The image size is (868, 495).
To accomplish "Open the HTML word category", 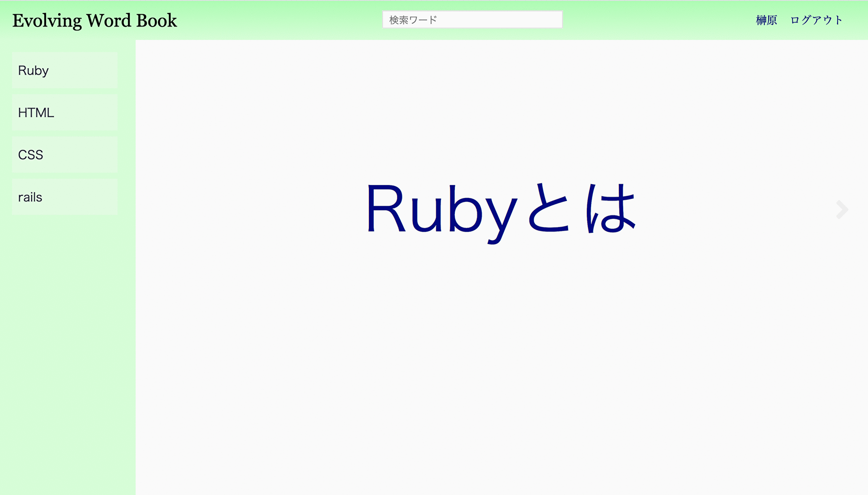I will pos(64,112).
